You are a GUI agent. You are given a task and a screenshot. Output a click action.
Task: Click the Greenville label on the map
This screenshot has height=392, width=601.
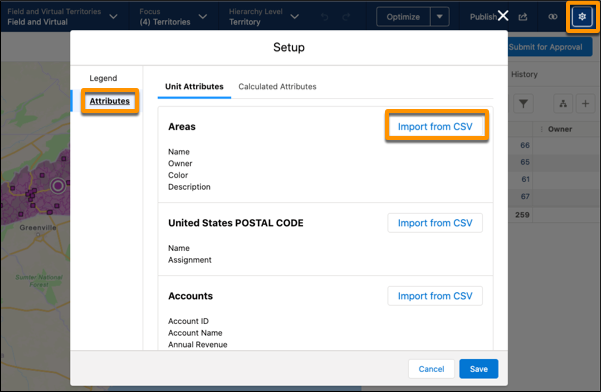[38, 228]
